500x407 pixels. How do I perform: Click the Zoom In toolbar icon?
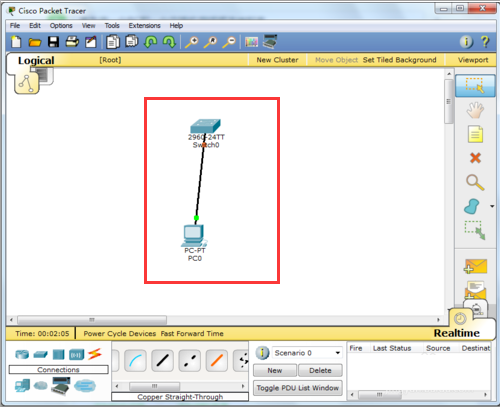[192, 42]
